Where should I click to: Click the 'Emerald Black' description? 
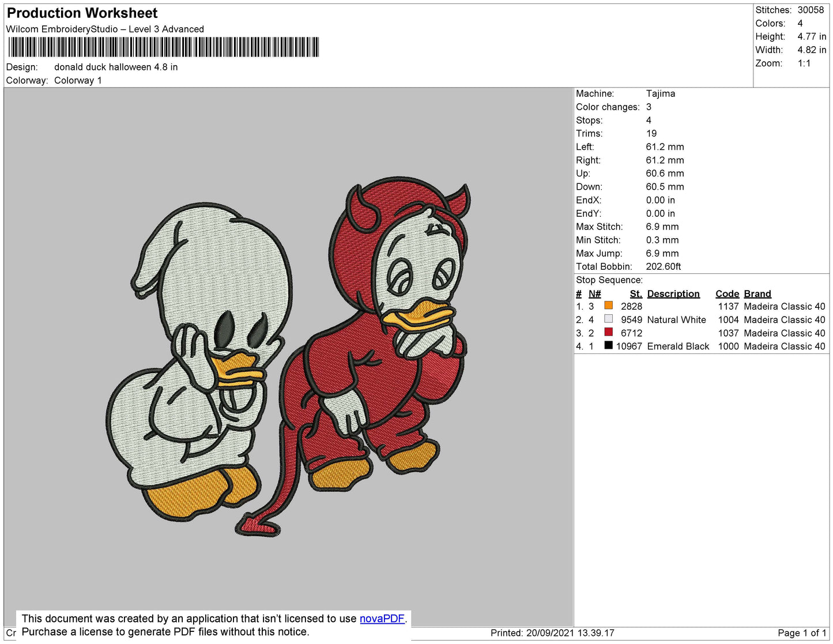(678, 347)
